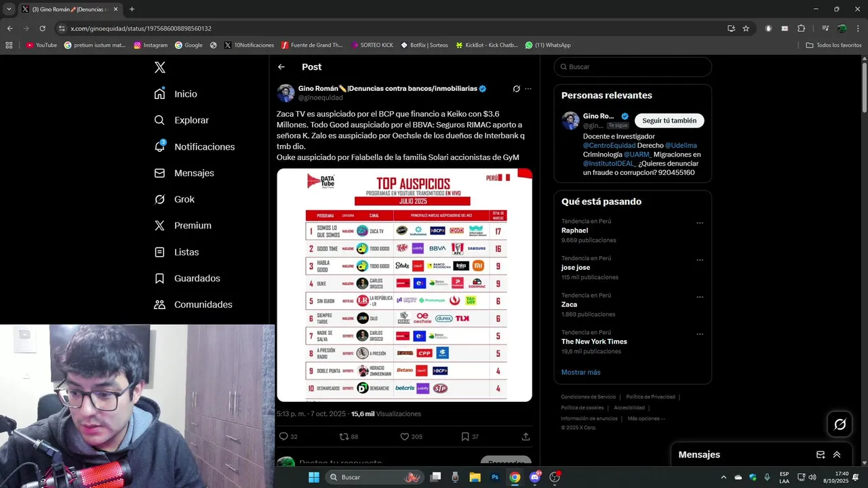Open Guardados in the sidebar

tap(187, 279)
